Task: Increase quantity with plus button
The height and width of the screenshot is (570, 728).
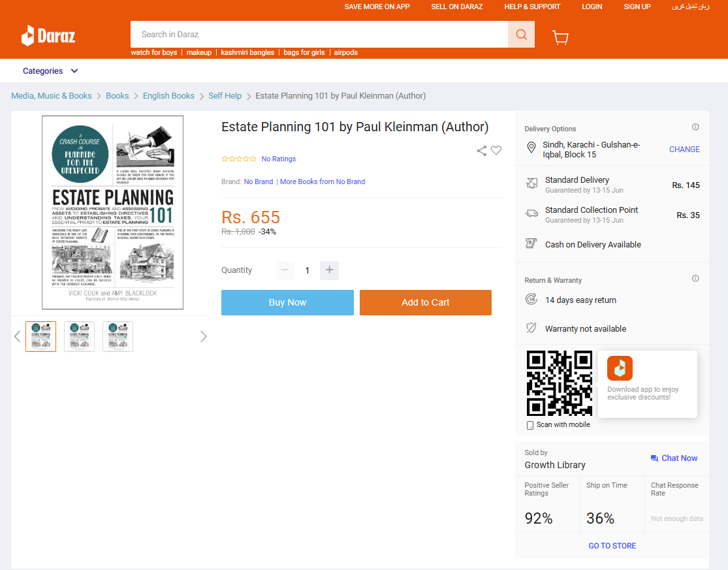Action: 329,270
